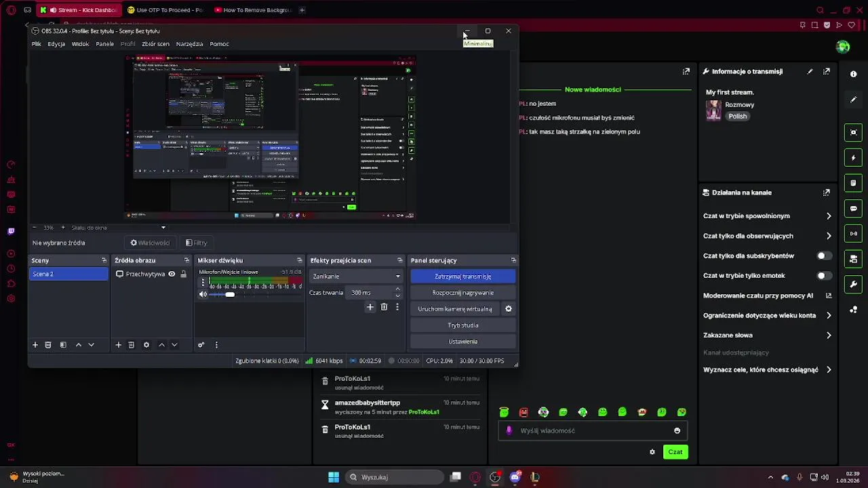The height and width of the screenshot is (488, 868).
Task: Open Discord from taskbar
Action: coord(515,477)
